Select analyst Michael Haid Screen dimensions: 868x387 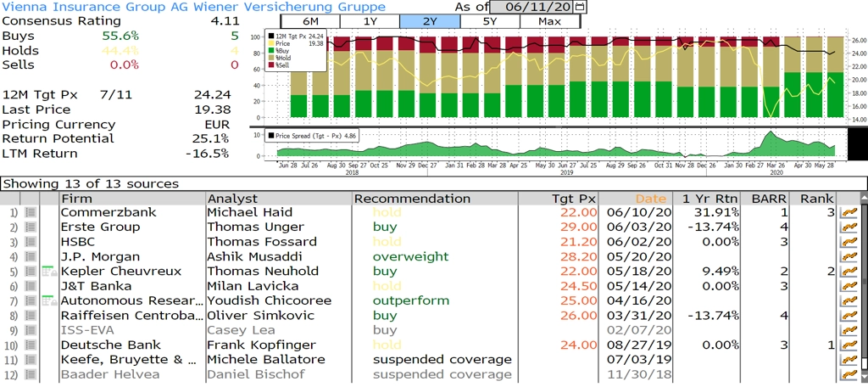(x=250, y=212)
